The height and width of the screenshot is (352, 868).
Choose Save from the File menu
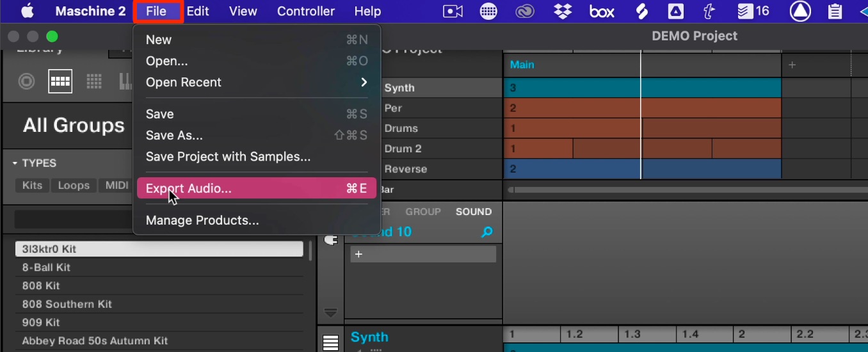[x=257, y=114]
